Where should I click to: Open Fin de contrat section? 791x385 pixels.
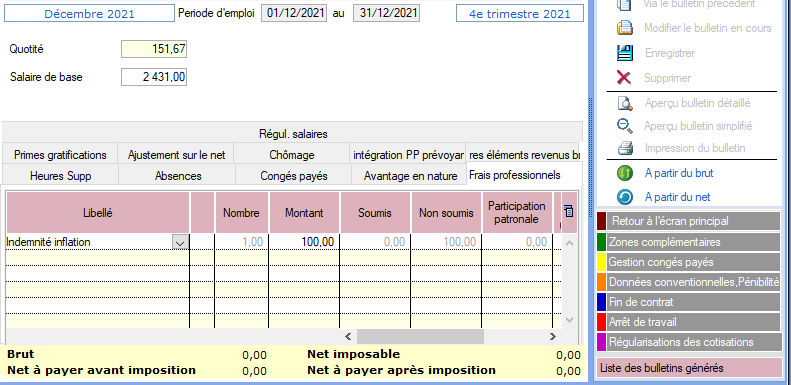pos(688,302)
